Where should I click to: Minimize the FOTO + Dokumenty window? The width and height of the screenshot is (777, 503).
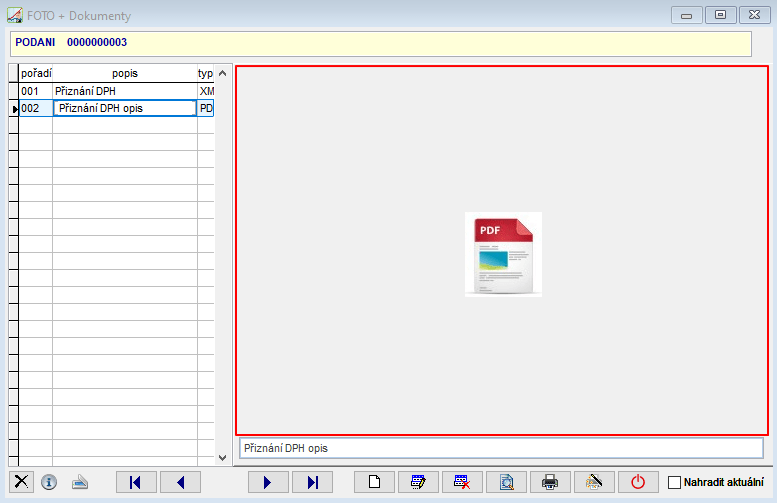pos(686,15)
